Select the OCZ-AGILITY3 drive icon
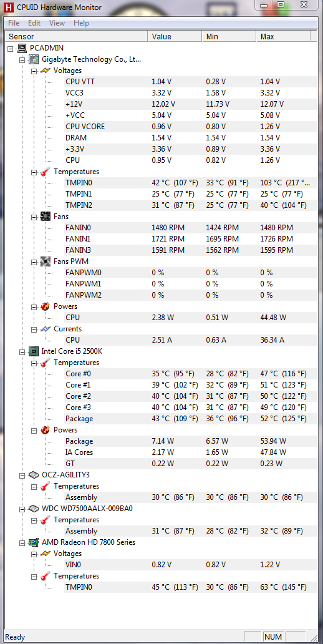The height and width of the screenshot is (644, 323). click(33, 475)
